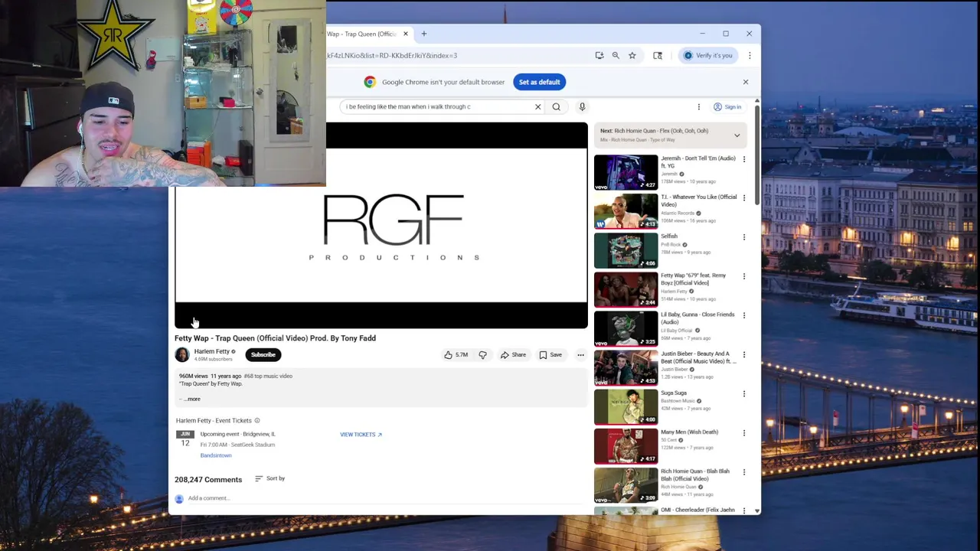The image size is (980, 551).
Task: Click the zoom magnifier icon in address bar
Action: 616,55
